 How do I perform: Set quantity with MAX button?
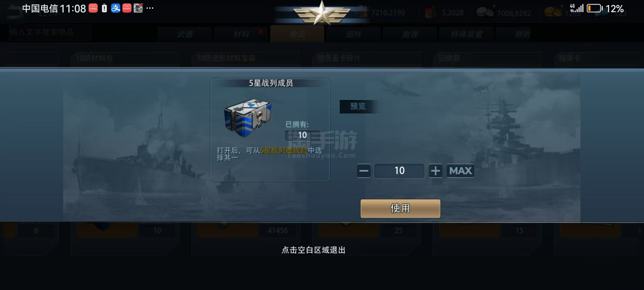(x=460, y=171)
